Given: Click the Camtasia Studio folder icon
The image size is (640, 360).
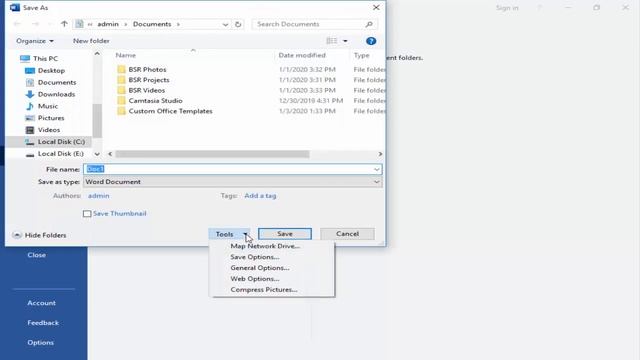Looking at the screenshot, I should 121,100.
